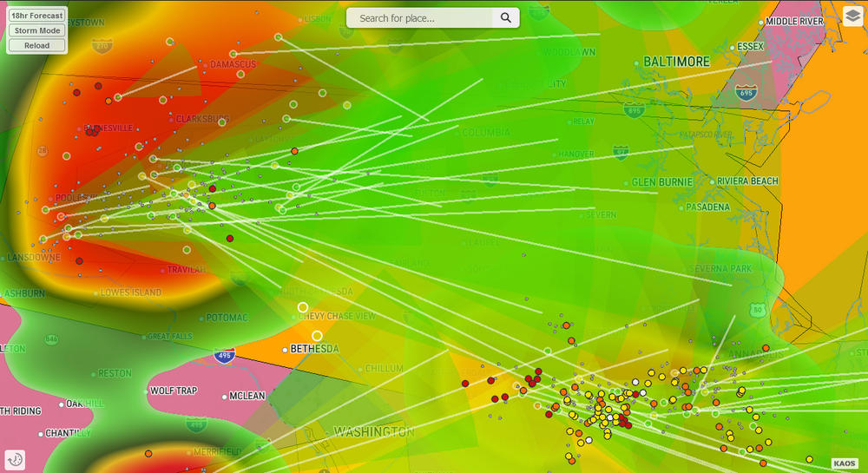868x473 pixels.
Task: Click the OAK HILL label
Action: 85,404
